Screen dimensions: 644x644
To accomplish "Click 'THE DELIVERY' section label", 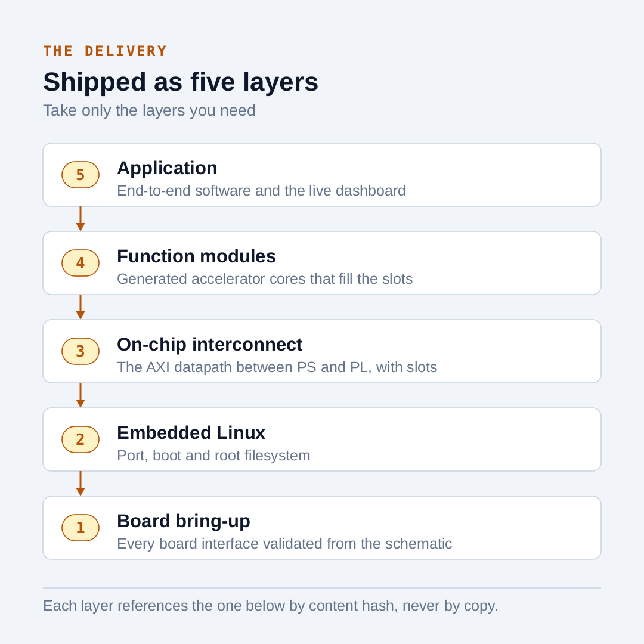I will tap(105, 51).
